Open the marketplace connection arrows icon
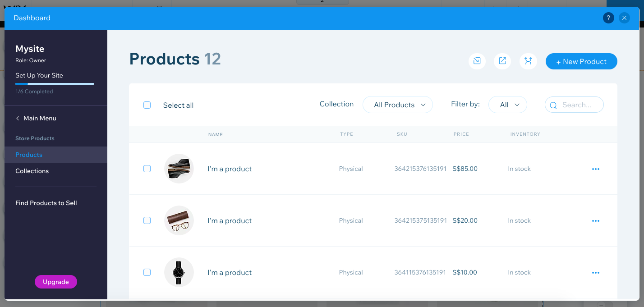Screen dimensions: 644x307 pyautogui.click(x=528, y=61)
